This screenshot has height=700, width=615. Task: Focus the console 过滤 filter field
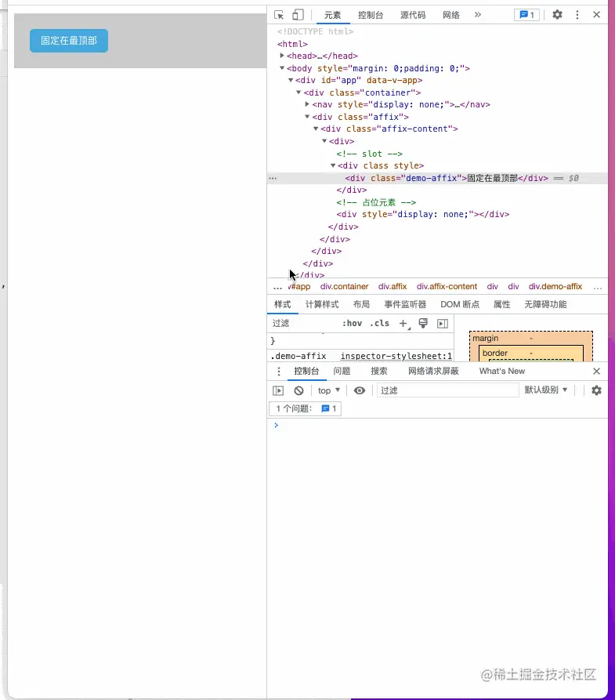point(447,390)
